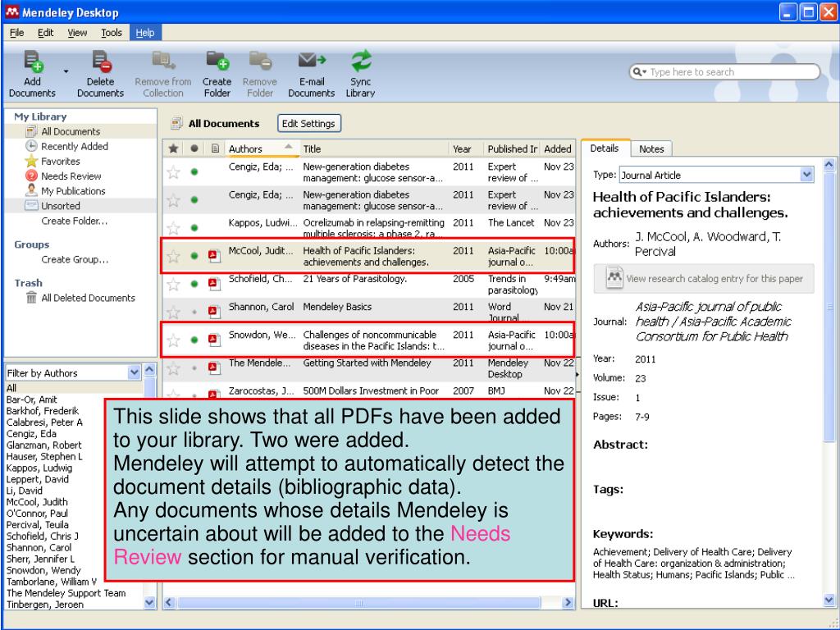Screen dimensions: 840x630
Task: Open the Add Documents dropdown arrow
Action: coord(66,71)
